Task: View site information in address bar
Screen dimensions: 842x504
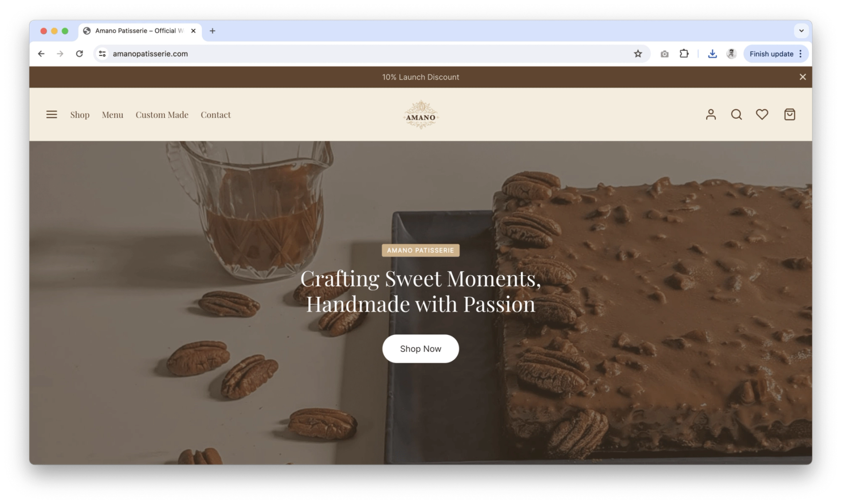Action: 102,54
